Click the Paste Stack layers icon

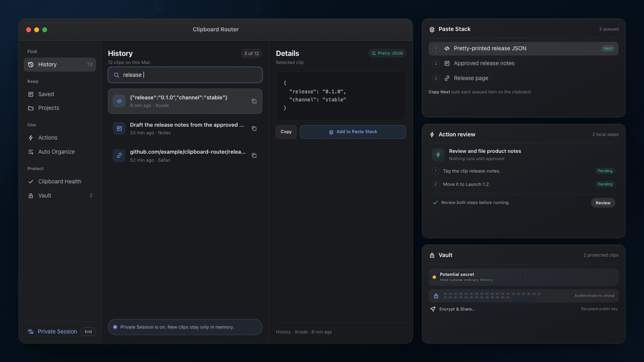click(432, 29)
